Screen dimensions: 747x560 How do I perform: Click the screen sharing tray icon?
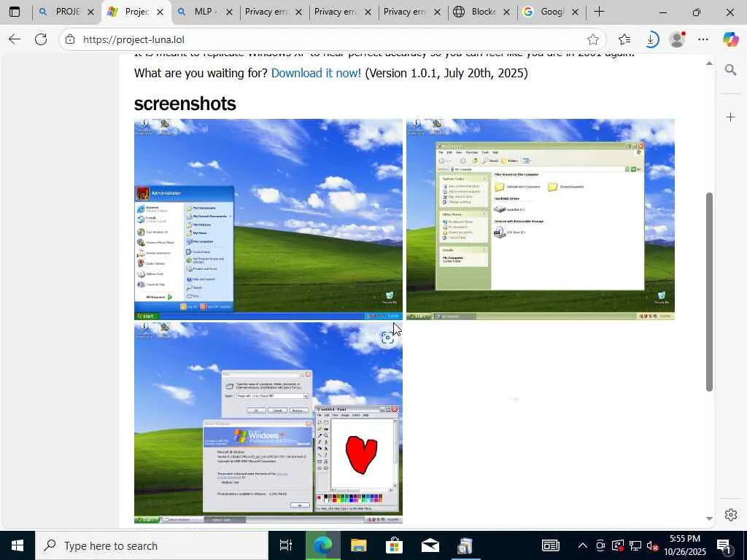pos(618,545)
